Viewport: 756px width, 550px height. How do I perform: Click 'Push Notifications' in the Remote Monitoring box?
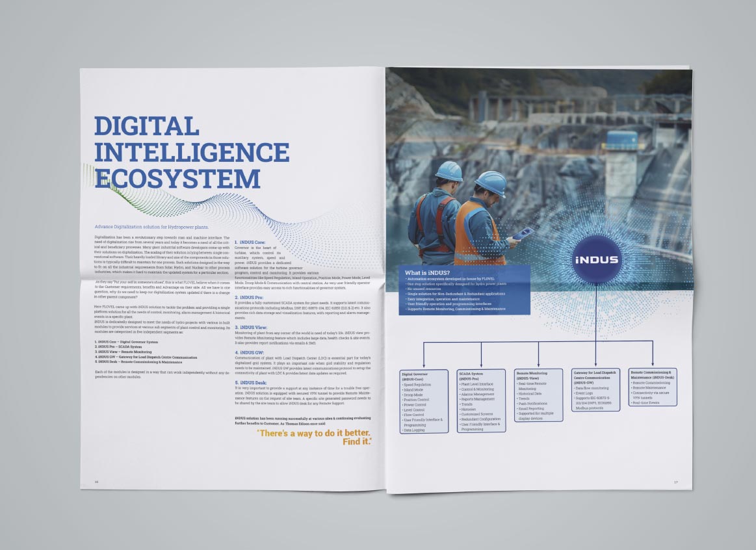point(532,404)
